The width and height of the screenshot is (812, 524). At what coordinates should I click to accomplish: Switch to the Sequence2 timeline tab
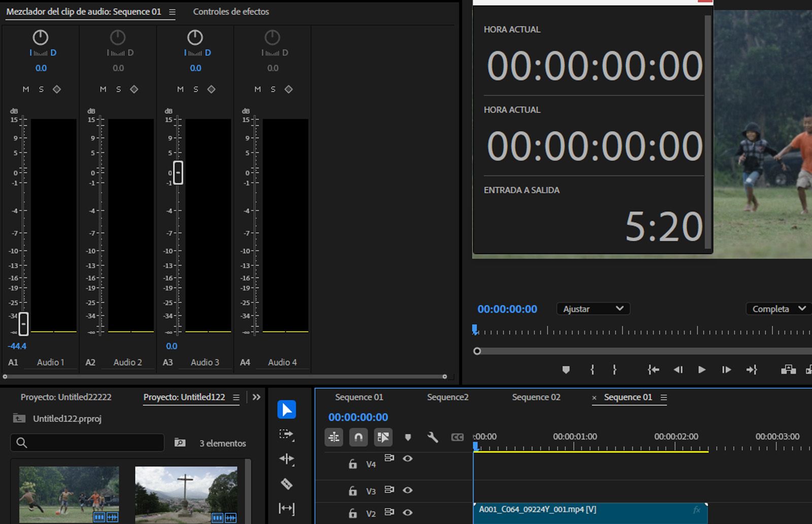(x=448, y=397)
